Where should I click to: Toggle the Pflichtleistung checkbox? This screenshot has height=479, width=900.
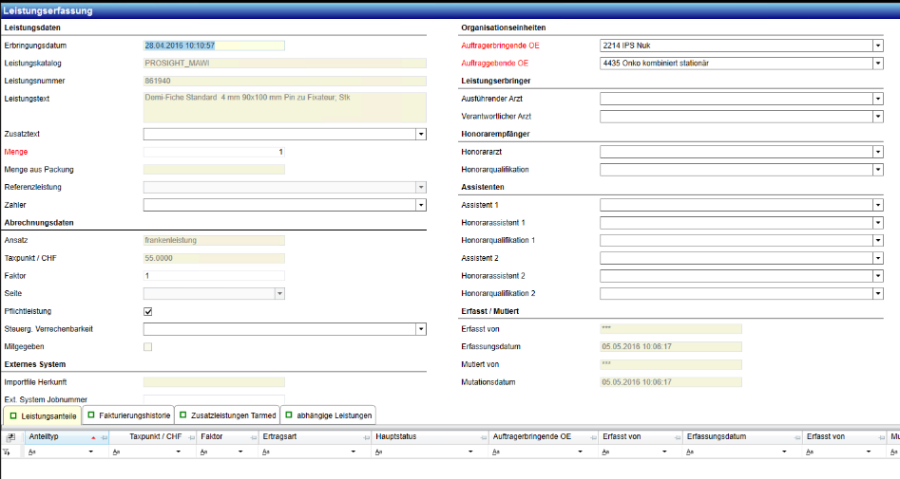pos(148,312)
